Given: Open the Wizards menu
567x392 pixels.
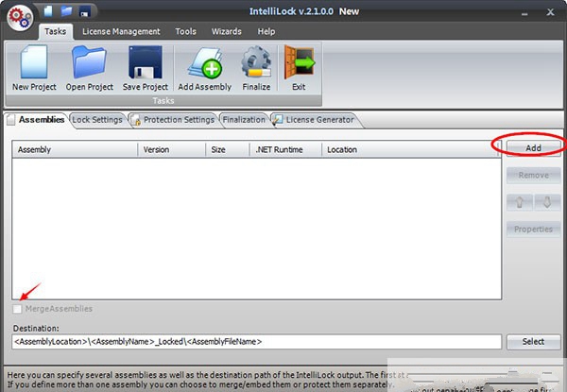Looking at the screenshot, I should click(x=227, y=32).
